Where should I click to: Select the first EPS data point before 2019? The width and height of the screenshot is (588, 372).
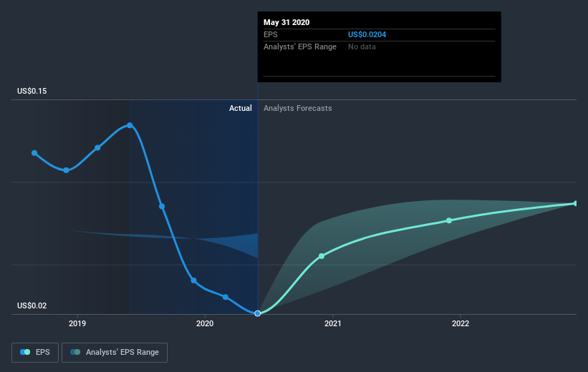point(34,153)
